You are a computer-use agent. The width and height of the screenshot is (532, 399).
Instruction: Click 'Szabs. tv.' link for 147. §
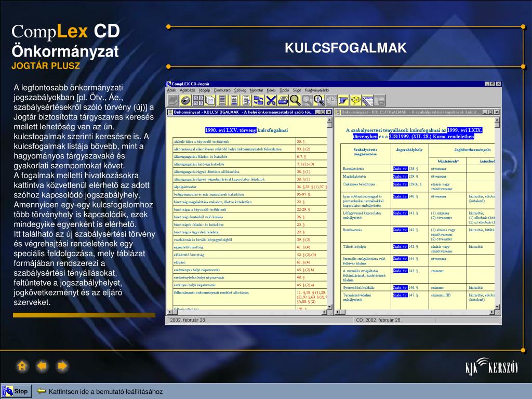401,295
